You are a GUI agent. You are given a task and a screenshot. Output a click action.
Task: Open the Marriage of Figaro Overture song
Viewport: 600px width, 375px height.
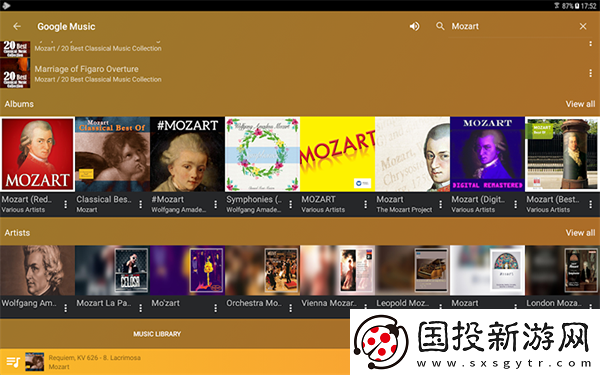300,73
